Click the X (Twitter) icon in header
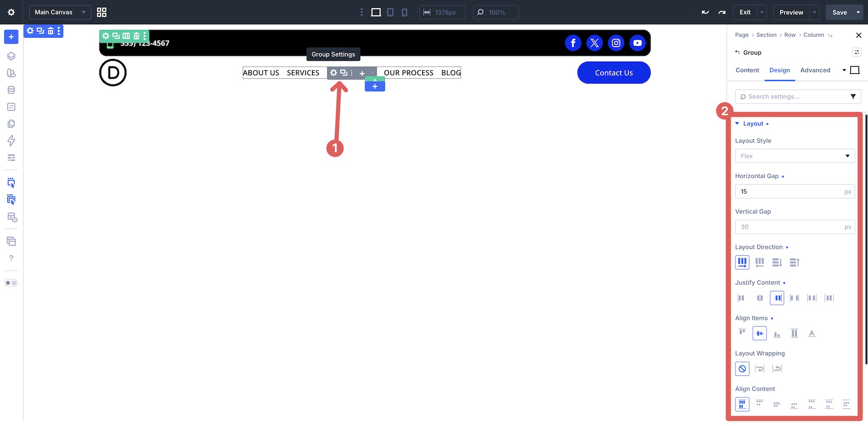The width and height of the screenshot is (868, 426). pos(595,43)
